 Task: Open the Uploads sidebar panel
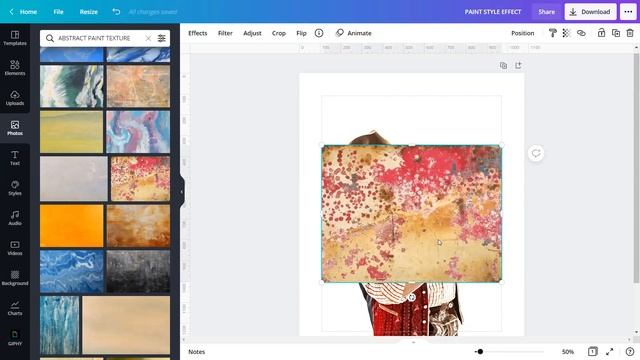pyautogui.click(x=15, y=98)
